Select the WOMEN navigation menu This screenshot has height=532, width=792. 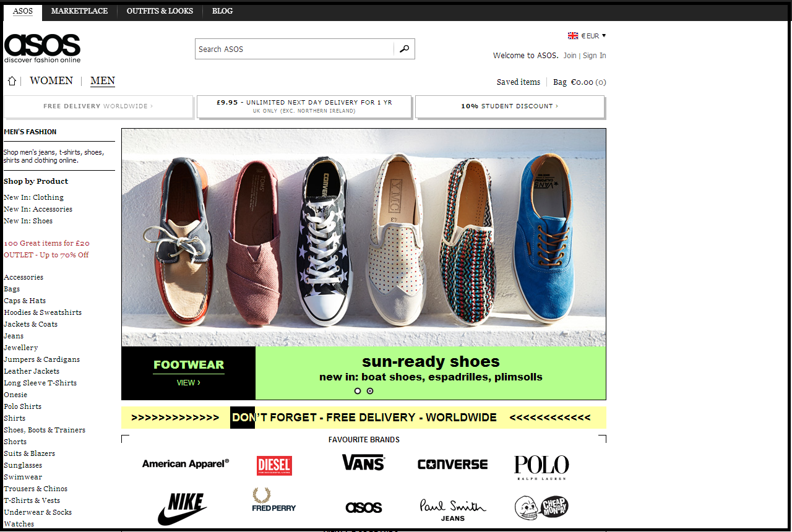point(51,80)
